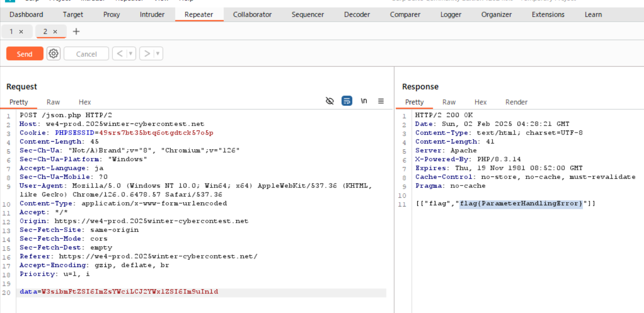Image resolution: width=644 pixels, height=313 pixels.
Task: Toggle show \n non-printable characters
Action: [x=364, y=101]
